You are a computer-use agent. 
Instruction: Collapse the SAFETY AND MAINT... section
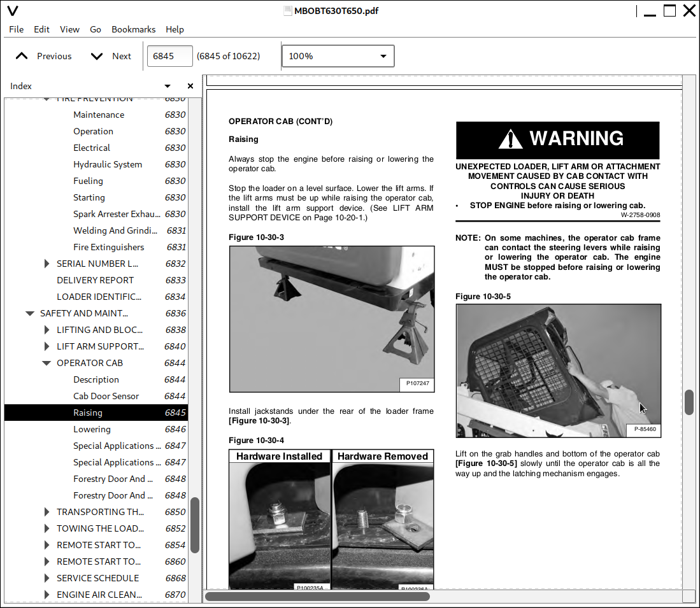coord(30,313)
